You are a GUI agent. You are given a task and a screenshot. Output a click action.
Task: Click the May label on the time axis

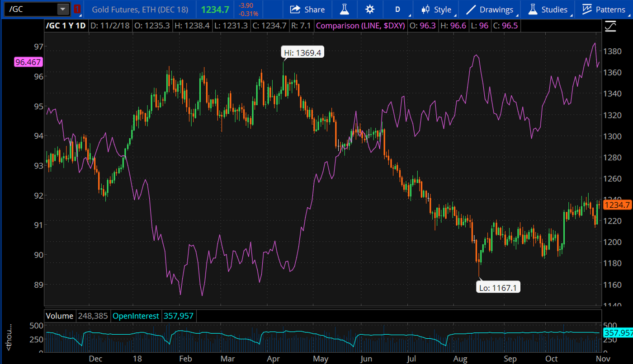(x=321, y=359)
